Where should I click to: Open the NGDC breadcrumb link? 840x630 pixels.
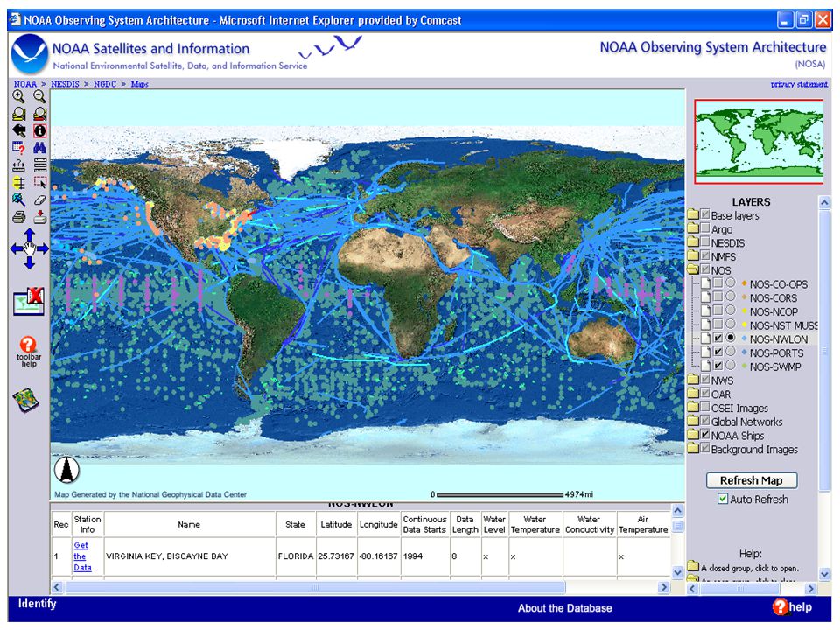pyautogui.click(x=105, y=84)
